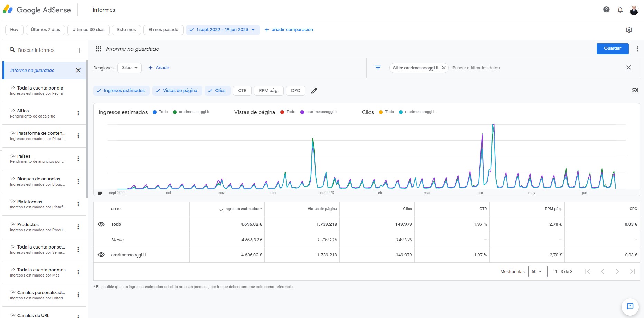Viewport: 644px width, 318px height.
Task: Open the notifications bell
Action: [620, 10]
